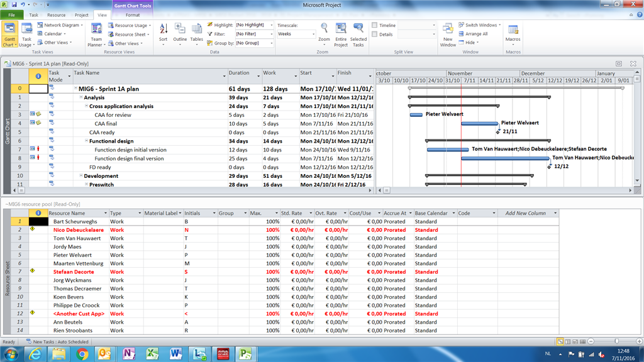Collapse the Functional design task
Image resolution: width=644 pixels, height=362 pixels.
(86, 141)
